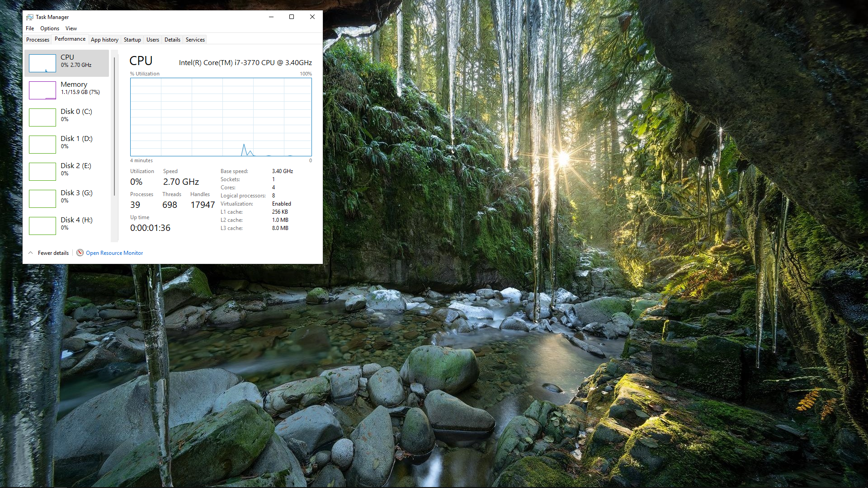Switch to the Services tab

[x=195, y=40]
